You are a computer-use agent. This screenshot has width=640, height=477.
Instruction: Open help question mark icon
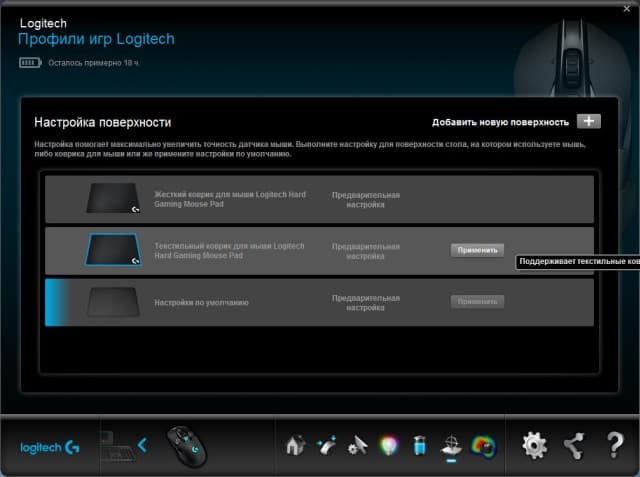(615, 445)
